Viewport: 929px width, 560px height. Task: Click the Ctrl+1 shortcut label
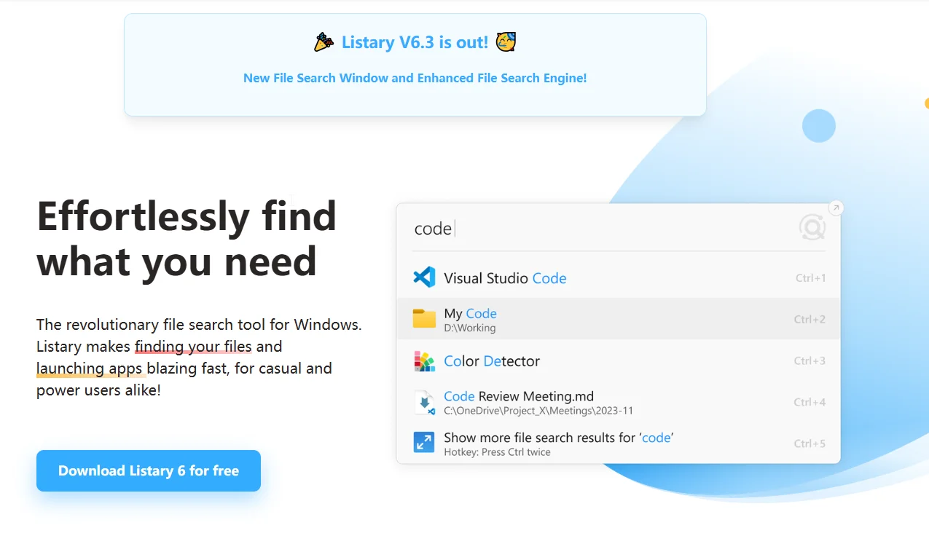tap(810, 277)
